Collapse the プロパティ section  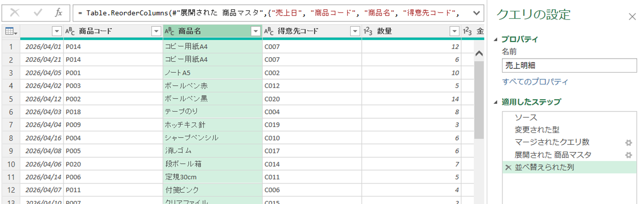click(496, 39)
